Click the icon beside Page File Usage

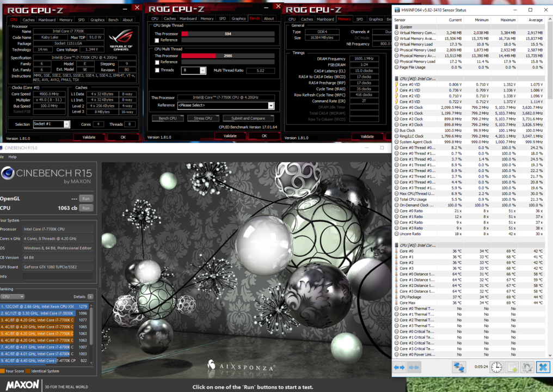(396, 68)
